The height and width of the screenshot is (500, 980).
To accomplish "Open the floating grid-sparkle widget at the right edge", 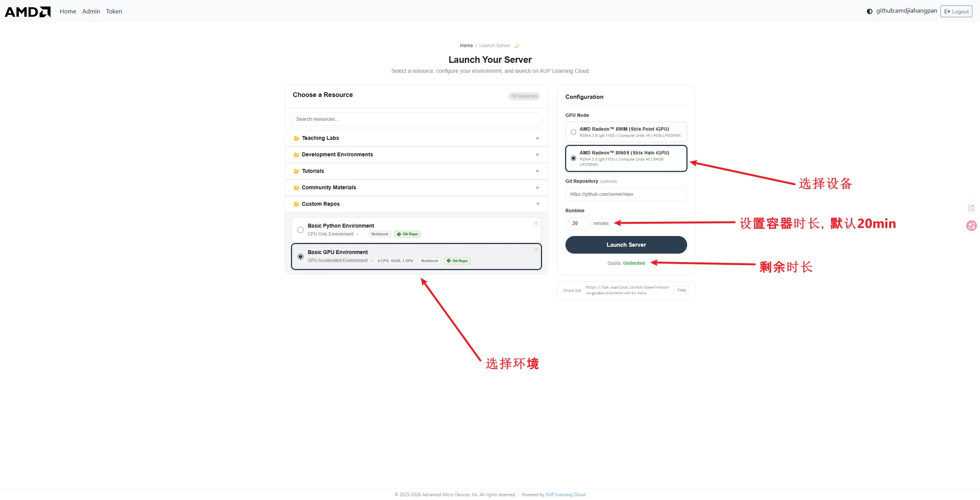I will coord(971,208).
